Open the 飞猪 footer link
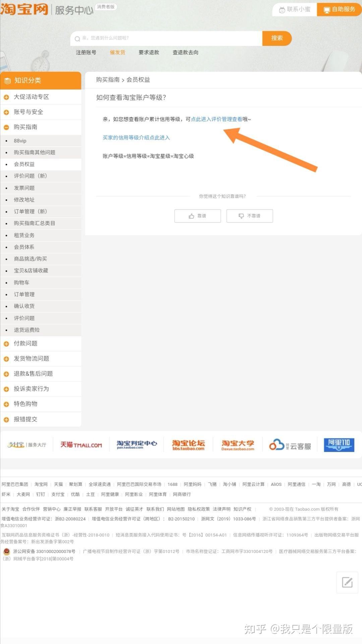Screen dimensions: 362x644 (212, 484)
